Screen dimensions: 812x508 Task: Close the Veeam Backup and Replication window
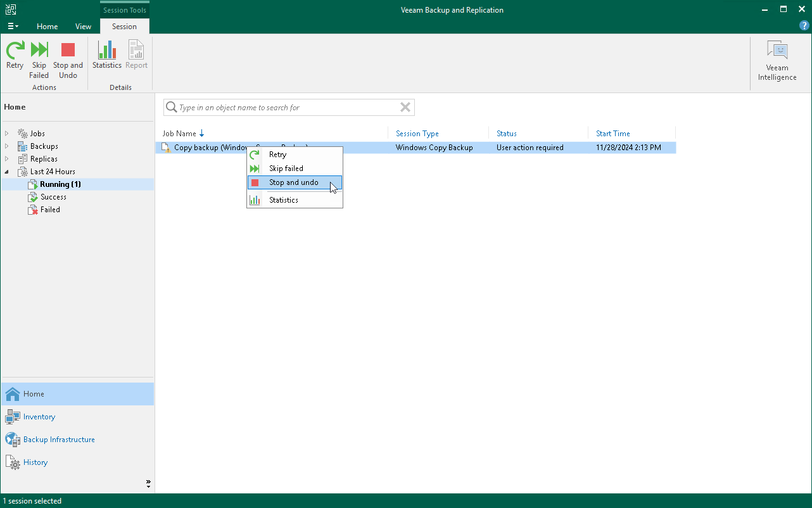(801, 10)
